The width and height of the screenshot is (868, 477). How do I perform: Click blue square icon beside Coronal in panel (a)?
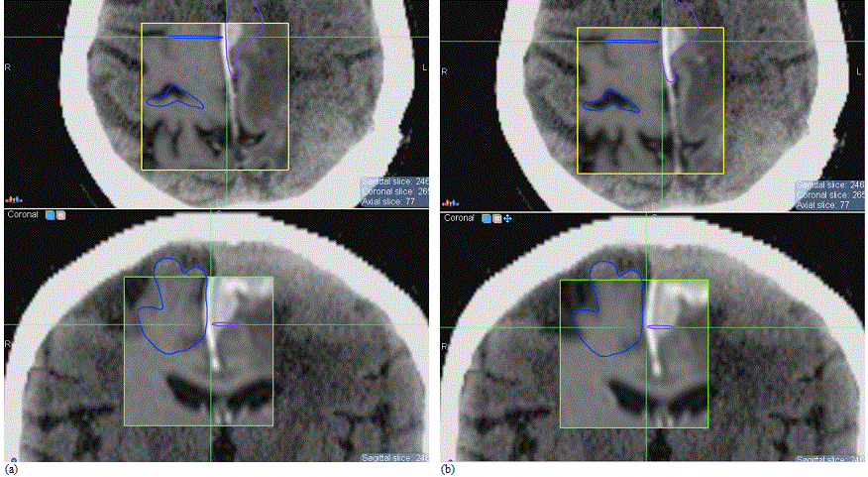[51, 215]
